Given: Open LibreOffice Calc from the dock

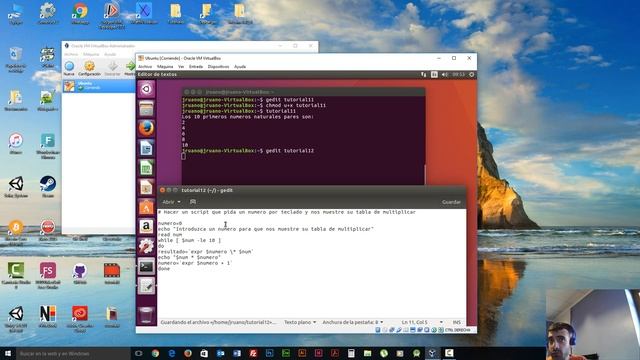Looking at the screenshot, I should (x=146, y=167).
